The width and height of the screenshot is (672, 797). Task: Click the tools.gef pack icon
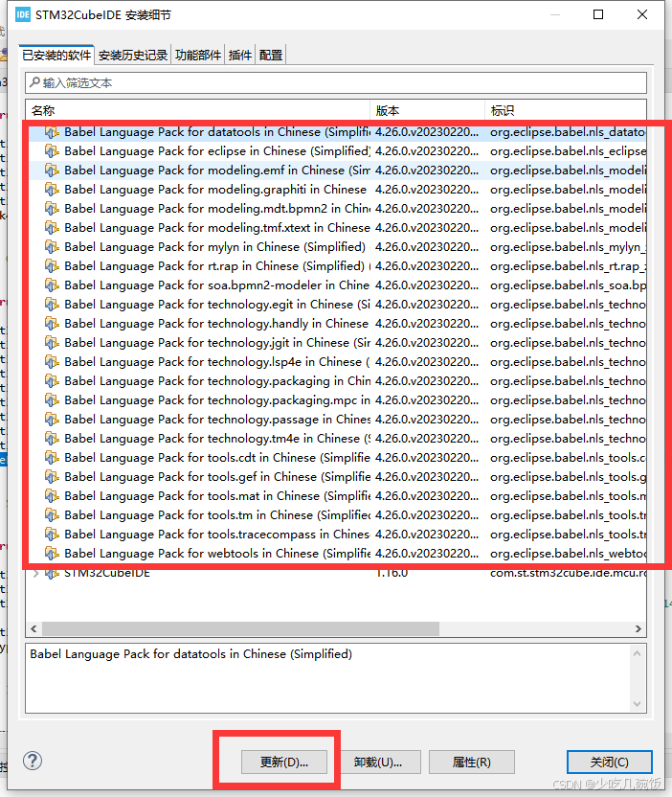point(52,477)
